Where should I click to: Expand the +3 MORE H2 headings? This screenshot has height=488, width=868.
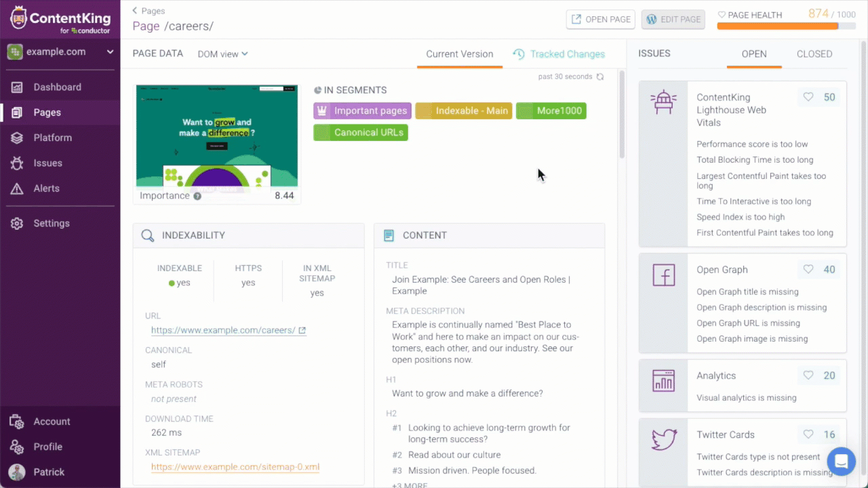click(x=410, y=485)
